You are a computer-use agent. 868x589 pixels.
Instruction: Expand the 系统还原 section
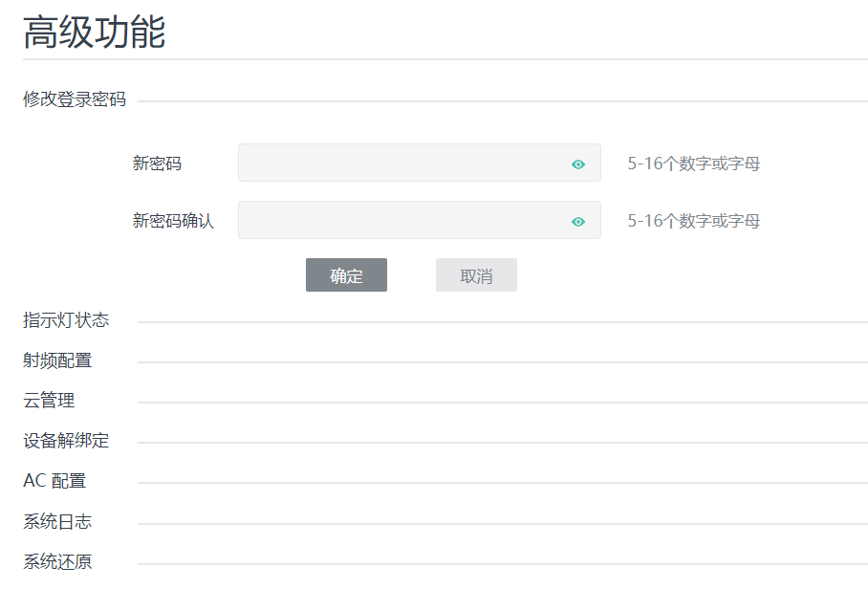[x=57, y=562]
